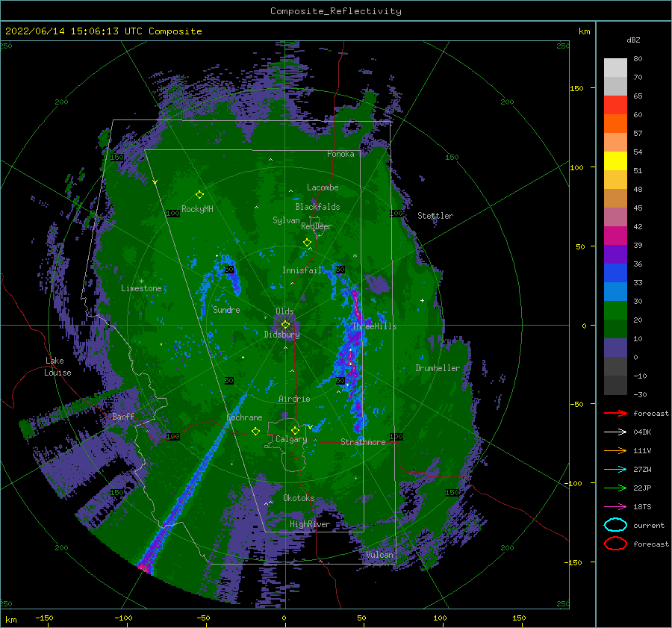Click the yellow diamond marker beside RockyMH
This screenshot has height=628, width=672.
pyautogui.click(x=199, y=195)
